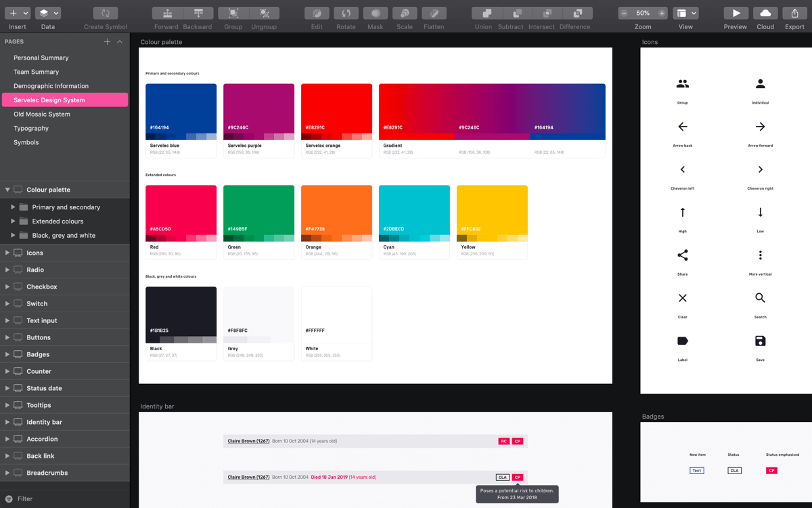Select the Clear X icon on Icons artboard
812x508 pixels.
click(683, 298)
